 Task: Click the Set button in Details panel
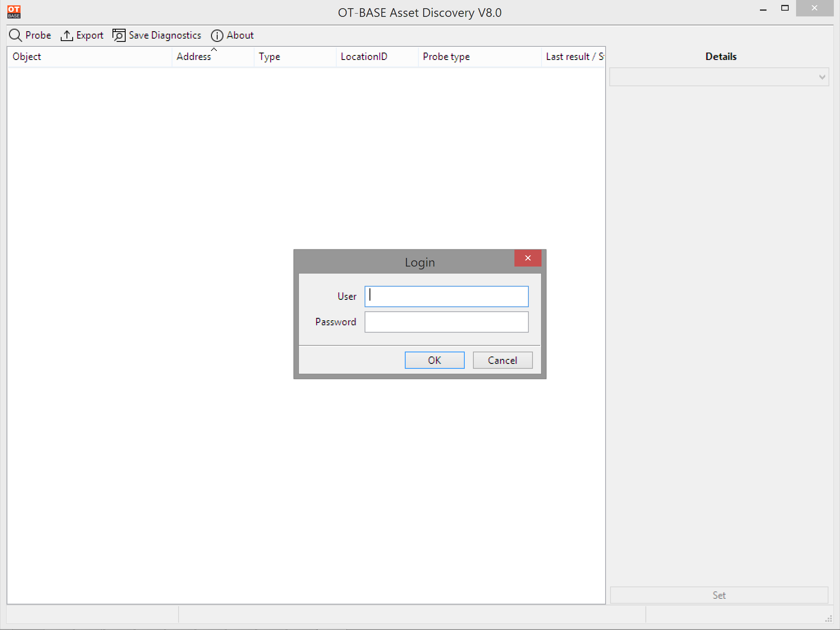point(719,595)
